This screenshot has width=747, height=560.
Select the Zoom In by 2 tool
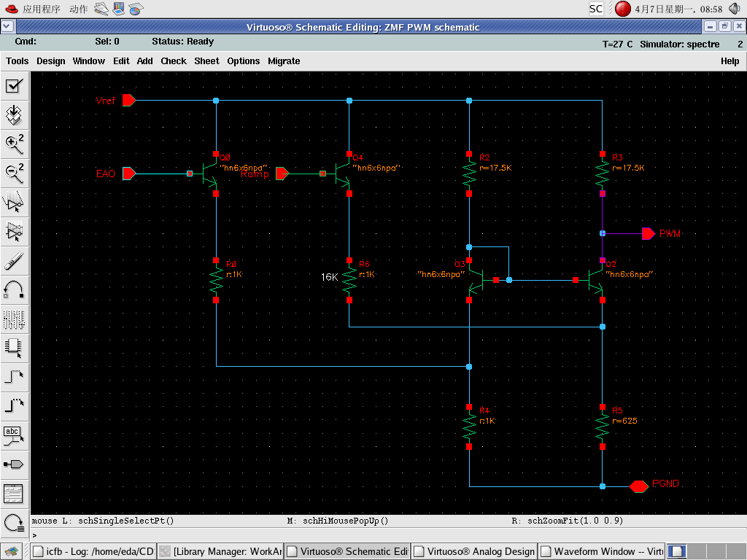coord(14,144)
